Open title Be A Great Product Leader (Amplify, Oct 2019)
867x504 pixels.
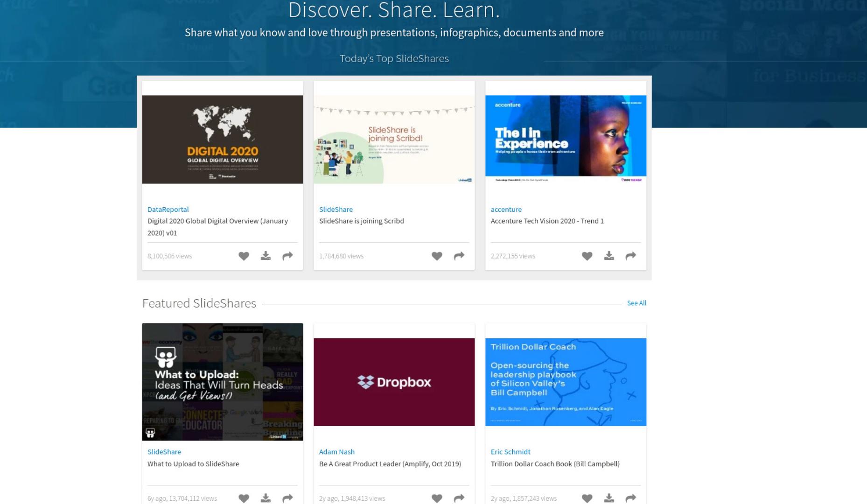(390, 464)
